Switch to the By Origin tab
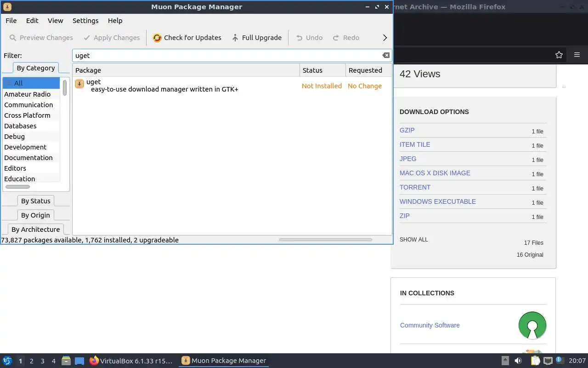The image size is (588, 368). [x=35, y=215]
